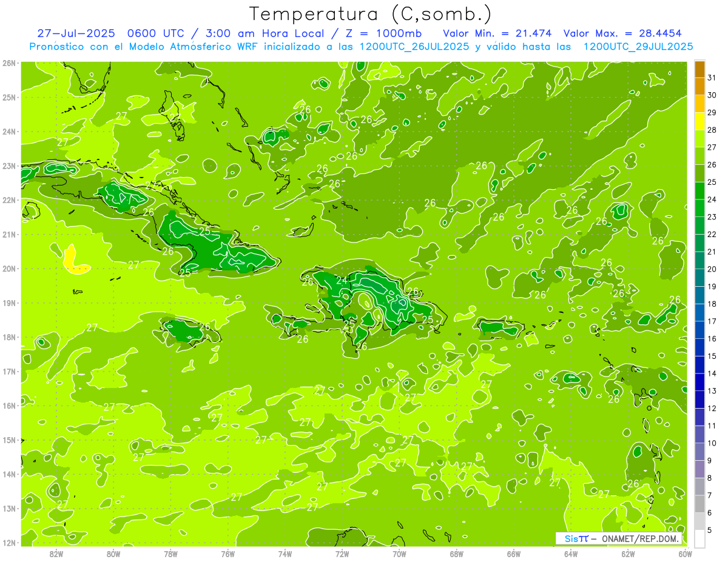
Task: Click the "ONAMET/REP.DOM." credit label
Action: pos(640,538)
